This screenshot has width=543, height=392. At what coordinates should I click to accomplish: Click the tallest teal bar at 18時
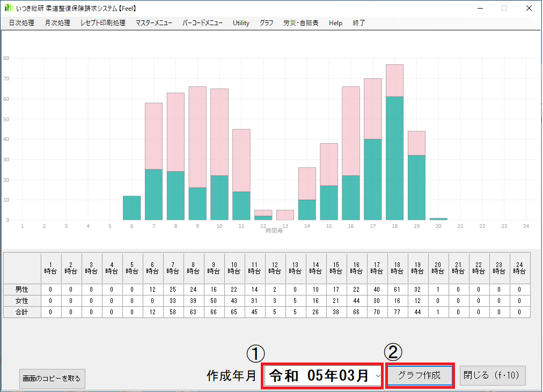coord(394,158)
